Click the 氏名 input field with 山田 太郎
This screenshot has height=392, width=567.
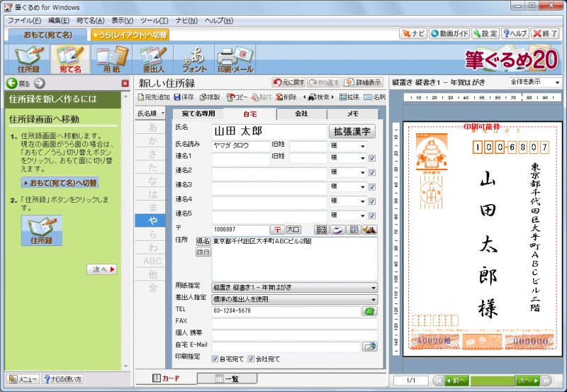(x=269, y=131)
